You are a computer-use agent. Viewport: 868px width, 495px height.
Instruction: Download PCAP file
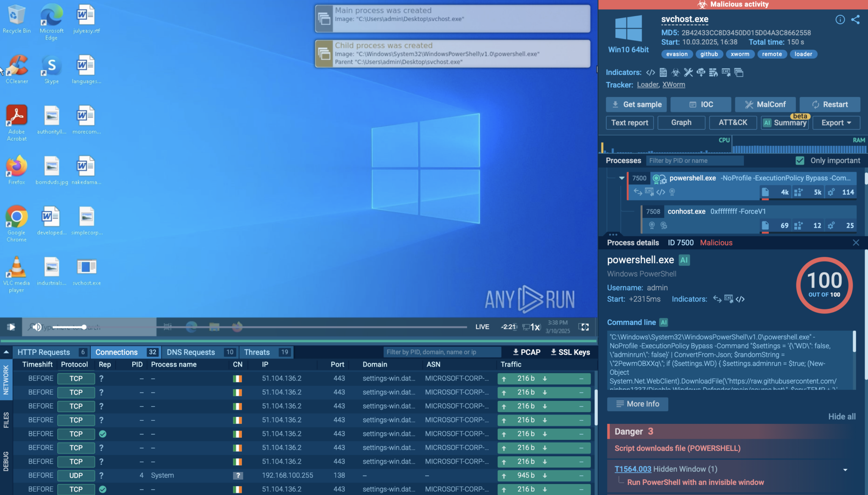pyautogui.click(x=526, y=352)
